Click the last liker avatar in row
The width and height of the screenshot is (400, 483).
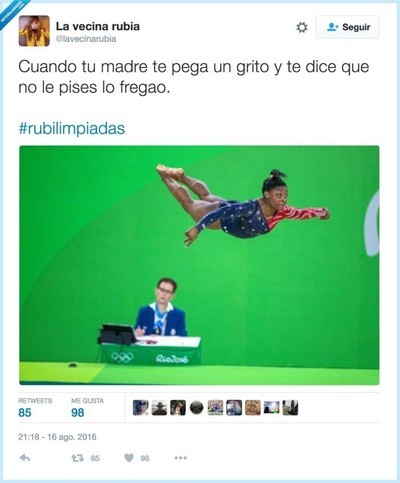click(x=290, y=408)
